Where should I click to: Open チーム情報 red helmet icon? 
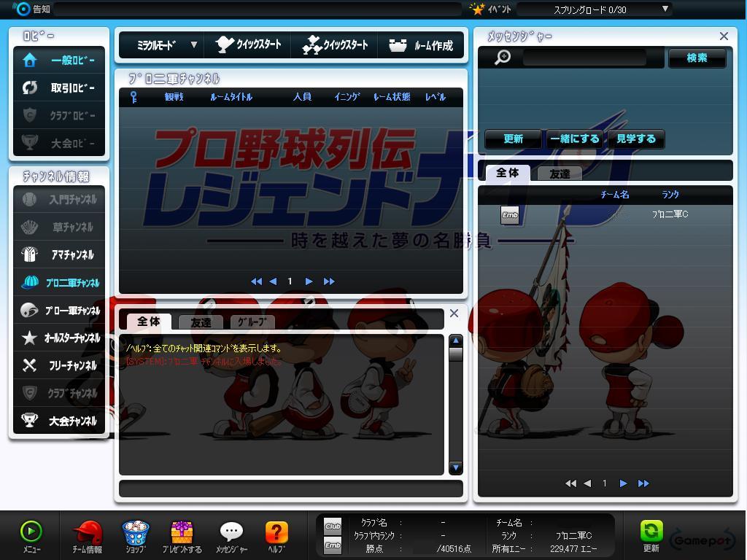point(88,532)
